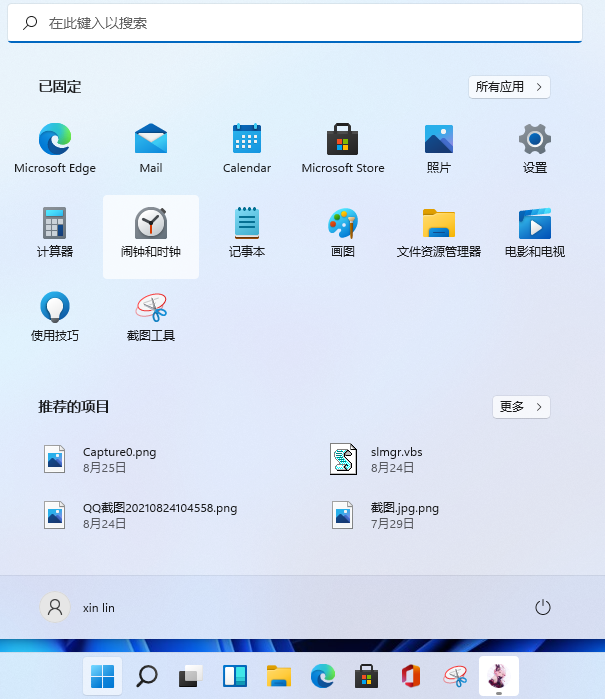Open the Calendar app
The image size is (605, 699).
247,148
